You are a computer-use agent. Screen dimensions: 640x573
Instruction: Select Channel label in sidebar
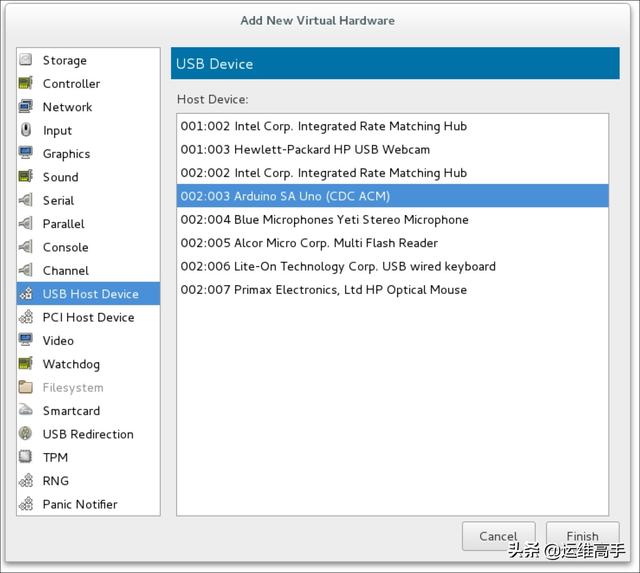click(66, 271)
